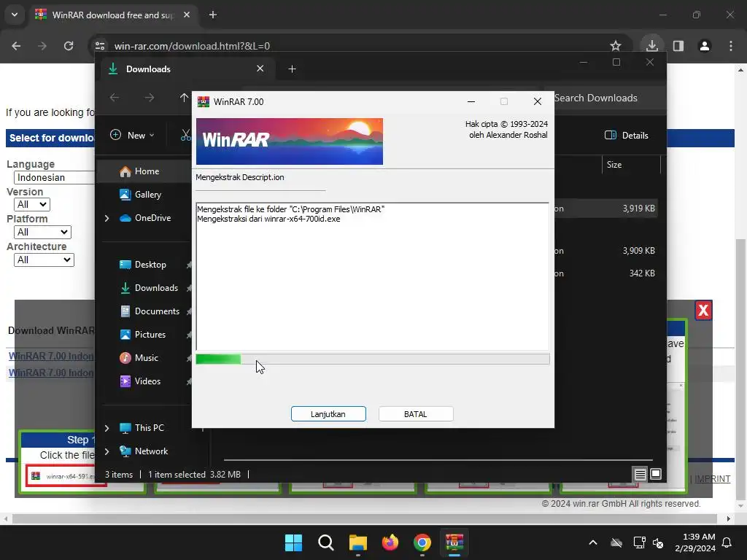The width and height of the screenshot is (747, 560).
Task: Close the red X overlay on webpage
Action: click(703, 311)
